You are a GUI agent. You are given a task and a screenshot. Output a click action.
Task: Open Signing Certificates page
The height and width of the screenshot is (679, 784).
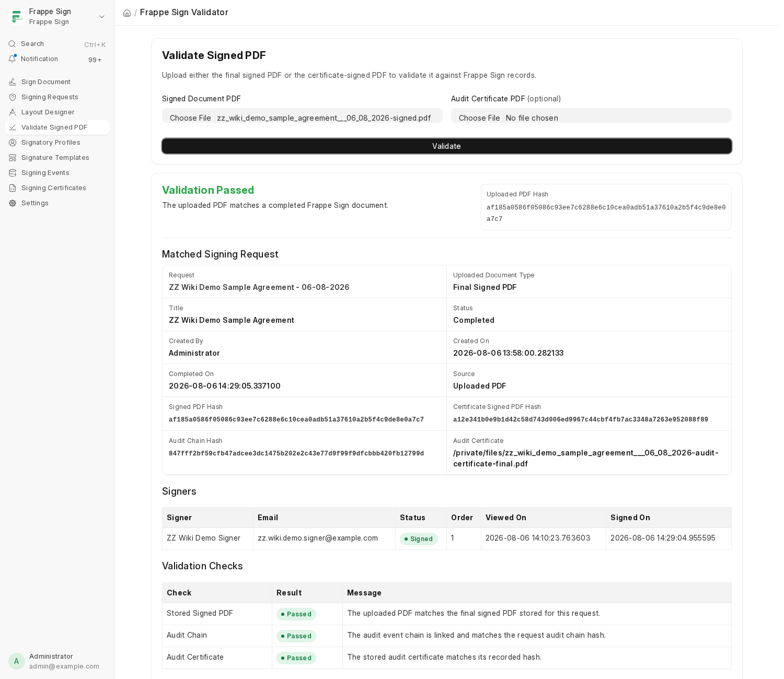coord(57,188)
